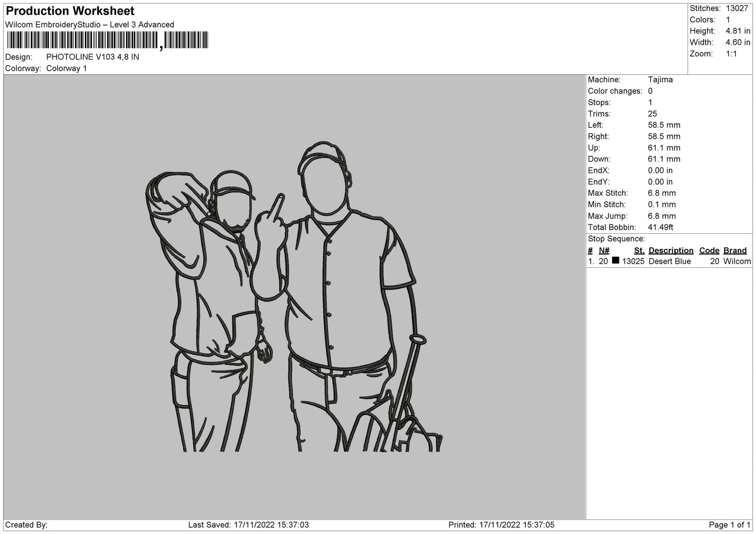Click 'Printed: 17/11/2022 15:37:05' text
Viewport: 756px width, 534px height.
(501, 525)
